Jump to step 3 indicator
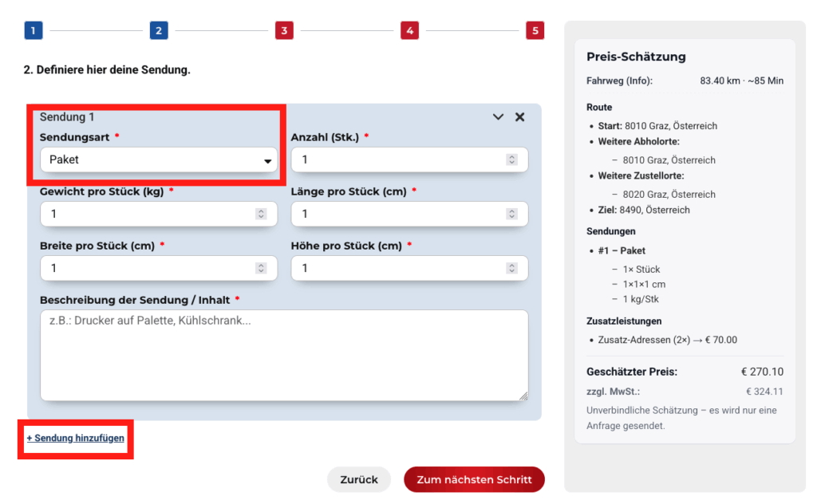This screenshot has width=817, height=504. click(283, 31)
